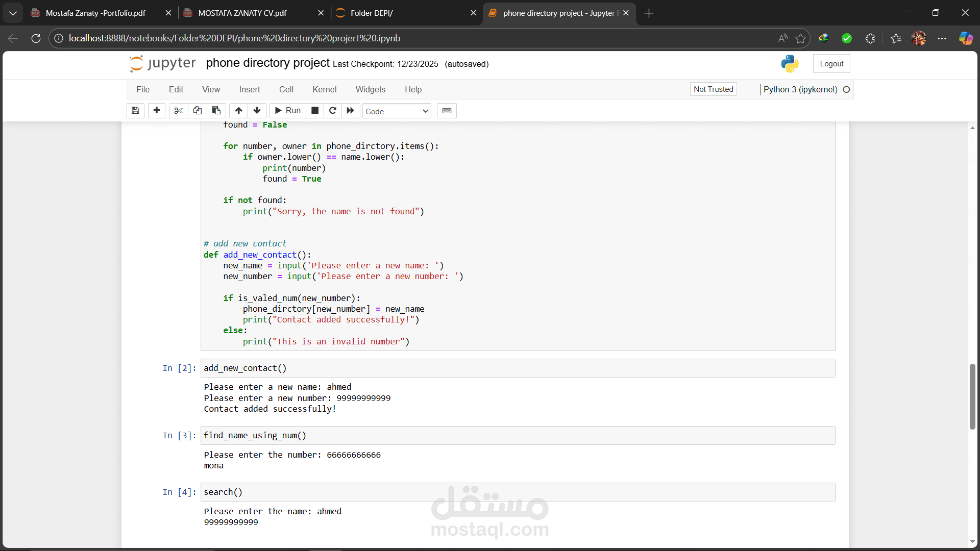Move the selected cell up

(238, 111)
